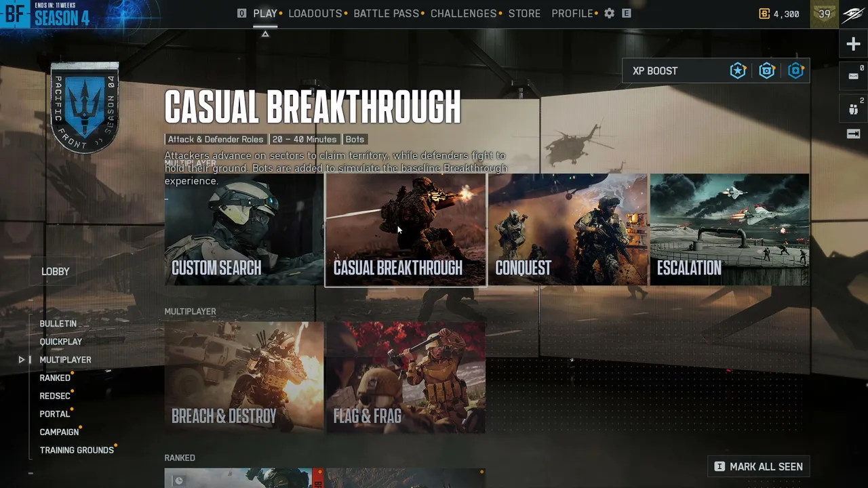Viewport: 868px width, 488px height.
Task: Open the Battle Pass tab
Action: coord(387,14)
